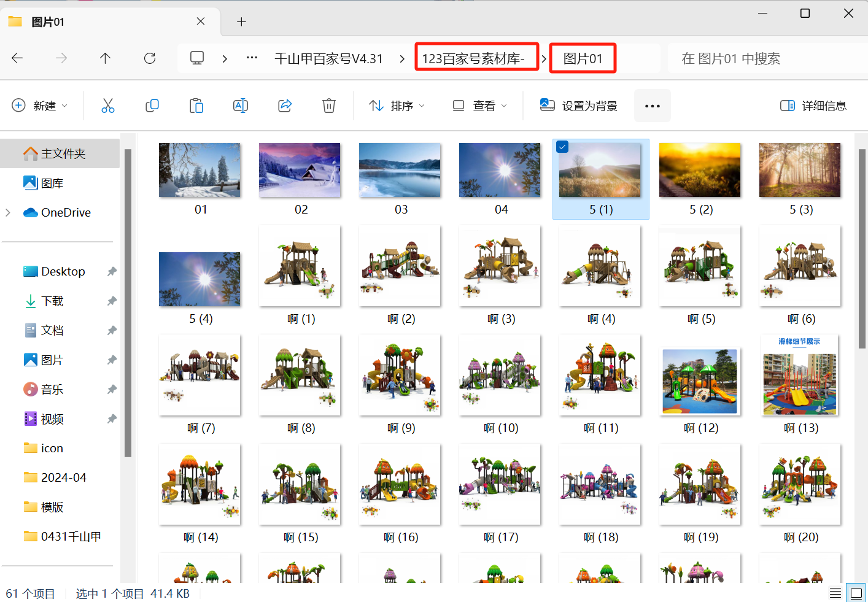Select the 02 snow cabin thumbnail

pos(300,170)
